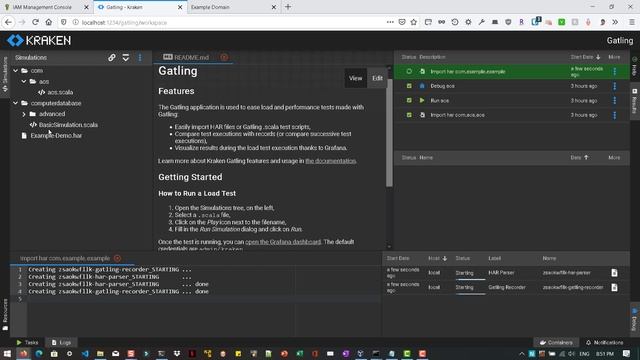Click the Windows Start button
Image resolution: width=640 pixels, height=360 pixels.
(7, 353)
